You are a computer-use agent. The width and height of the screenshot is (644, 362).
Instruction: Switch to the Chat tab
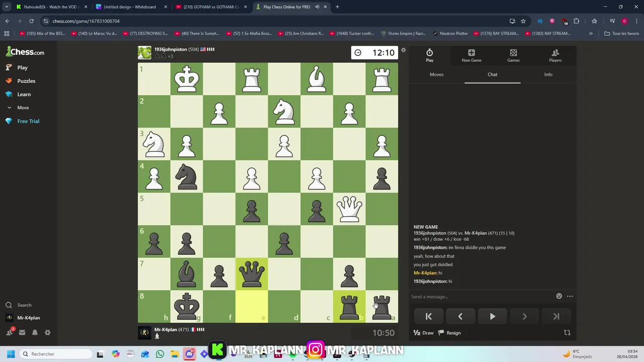[492, 74]
